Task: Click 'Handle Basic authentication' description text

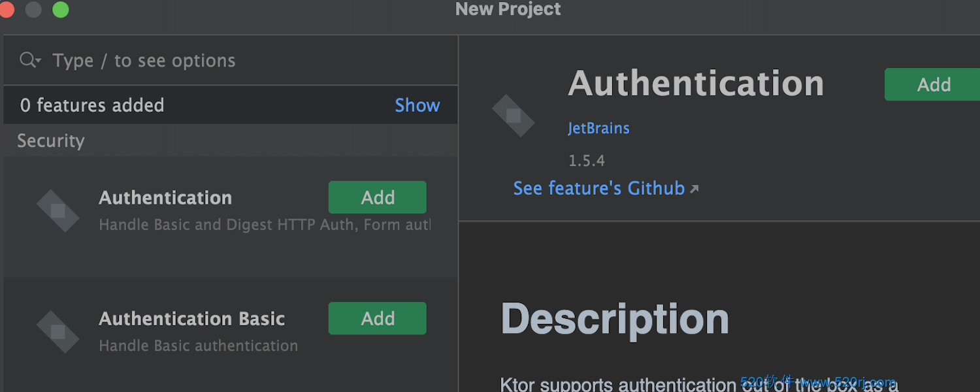Action: [199, 346]
